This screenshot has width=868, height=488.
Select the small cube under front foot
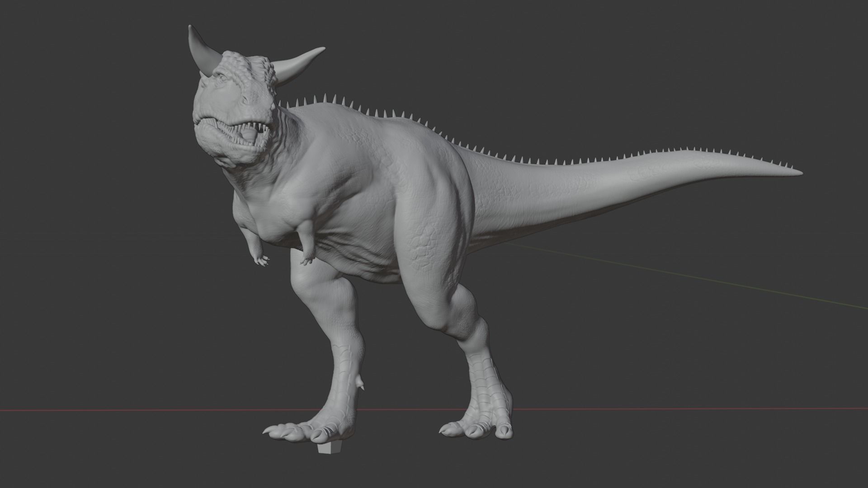[x=330, y=448]
